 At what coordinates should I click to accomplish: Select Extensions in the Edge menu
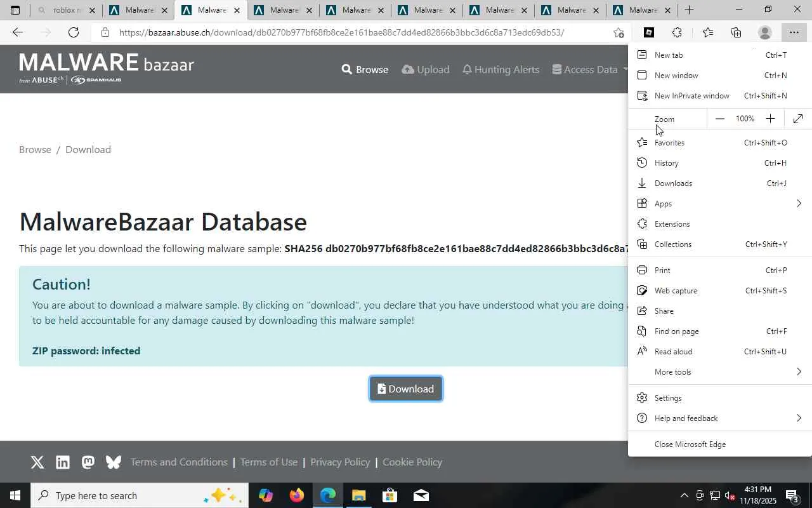tap(720, 224)
